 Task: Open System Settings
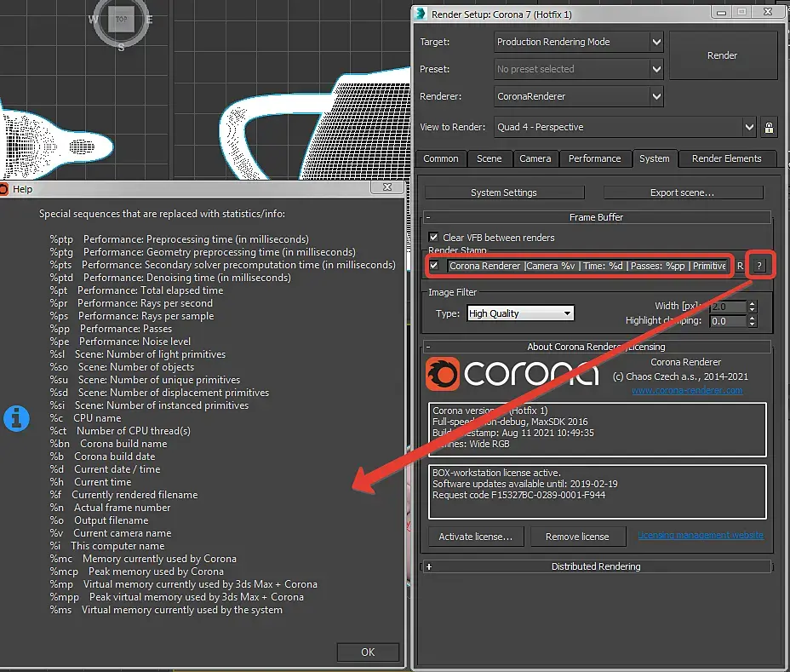tap(504, 192)
